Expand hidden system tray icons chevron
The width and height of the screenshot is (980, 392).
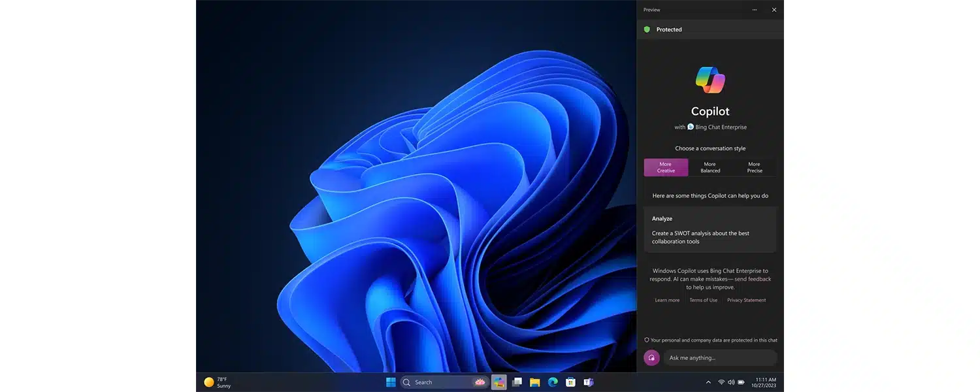(708, 382)
